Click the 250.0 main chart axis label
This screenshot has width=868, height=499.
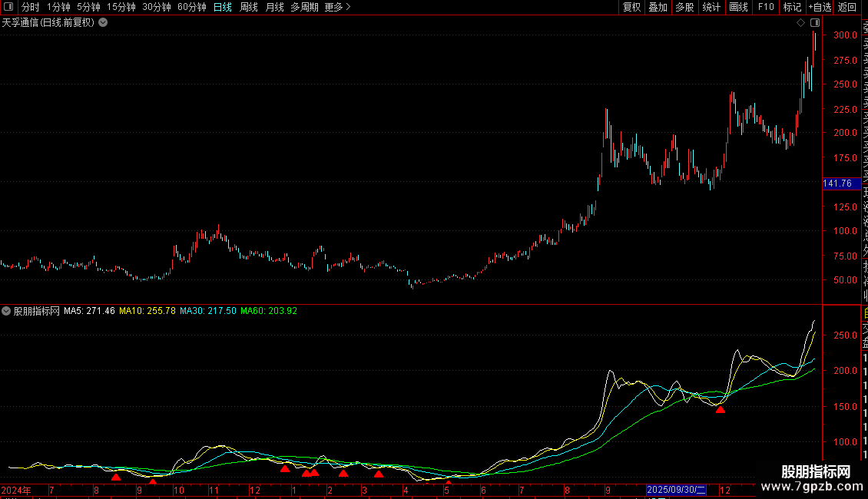pos(845,84)
